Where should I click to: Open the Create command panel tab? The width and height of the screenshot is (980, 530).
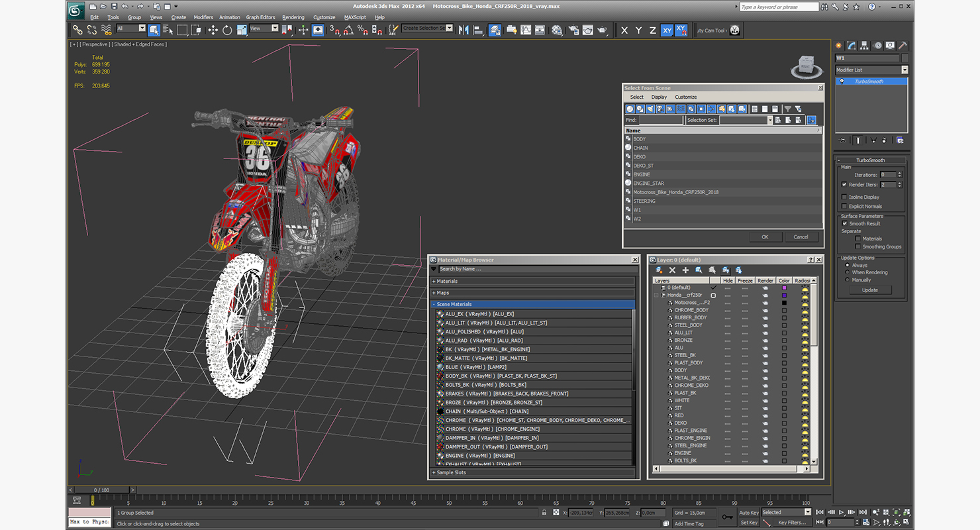[839, 46]
